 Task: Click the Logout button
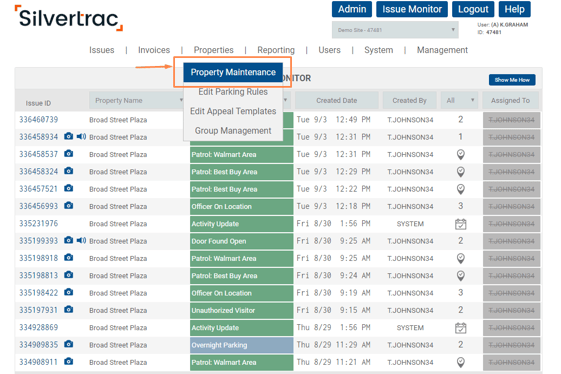tap(473, 9)
